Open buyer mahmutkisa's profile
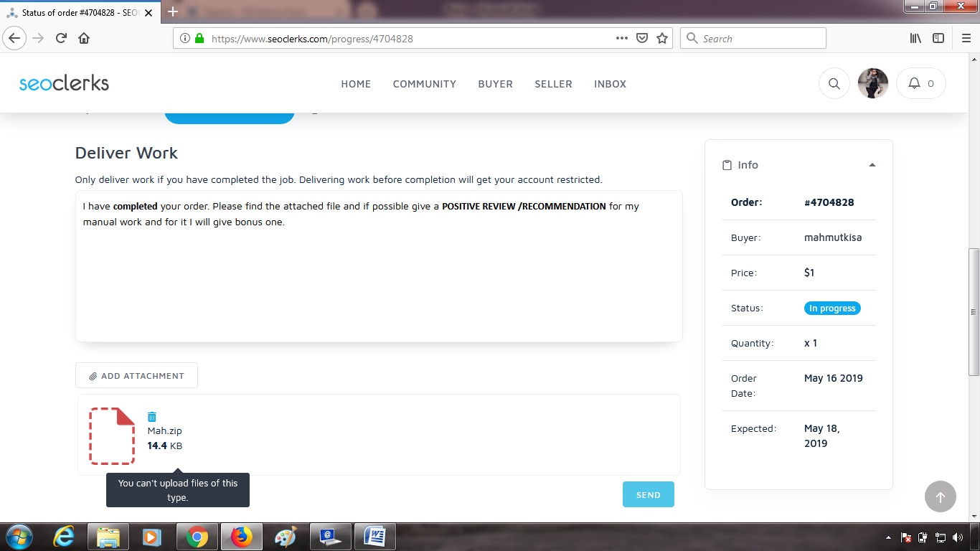Screen dimensions: 980x551 833,237
